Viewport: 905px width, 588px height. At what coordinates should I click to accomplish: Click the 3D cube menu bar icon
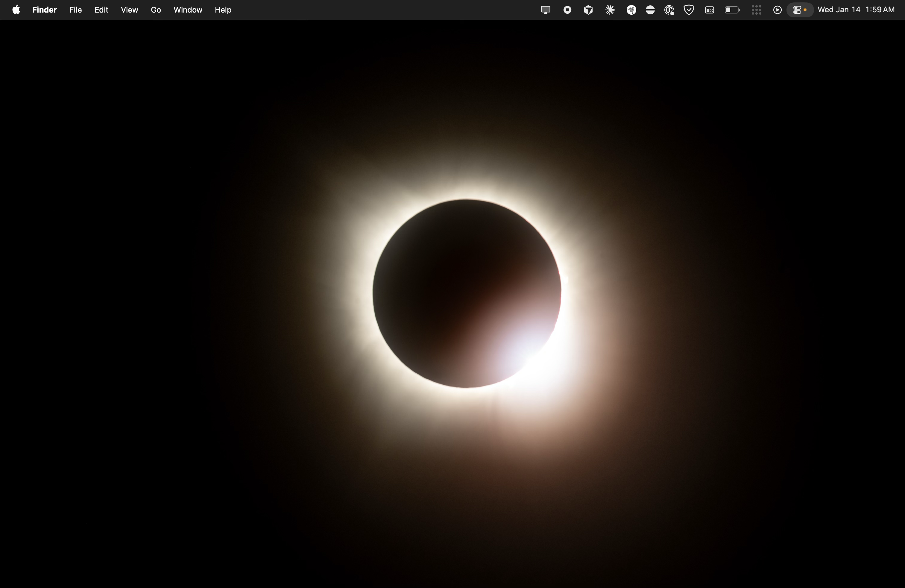point(588,10)
